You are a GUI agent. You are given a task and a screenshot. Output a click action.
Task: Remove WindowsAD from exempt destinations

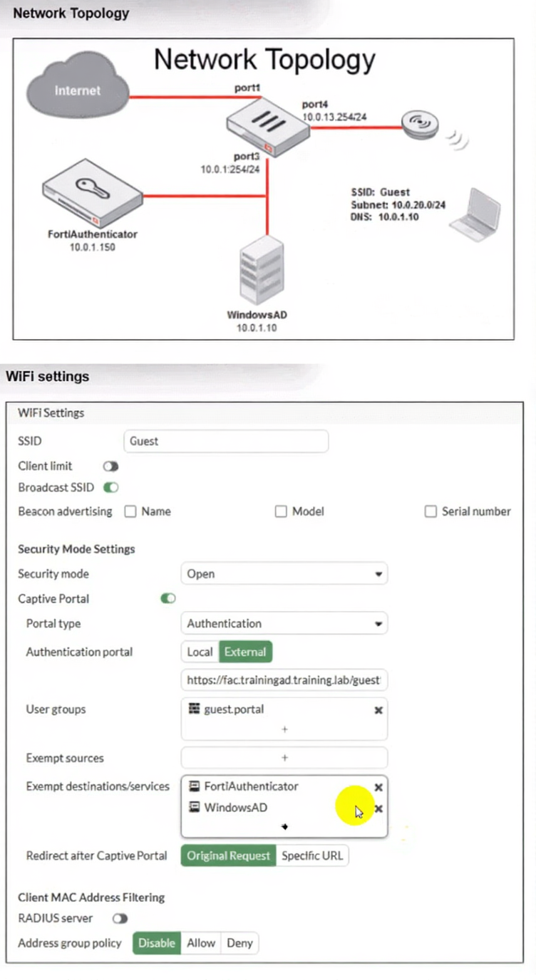point(378,809)
